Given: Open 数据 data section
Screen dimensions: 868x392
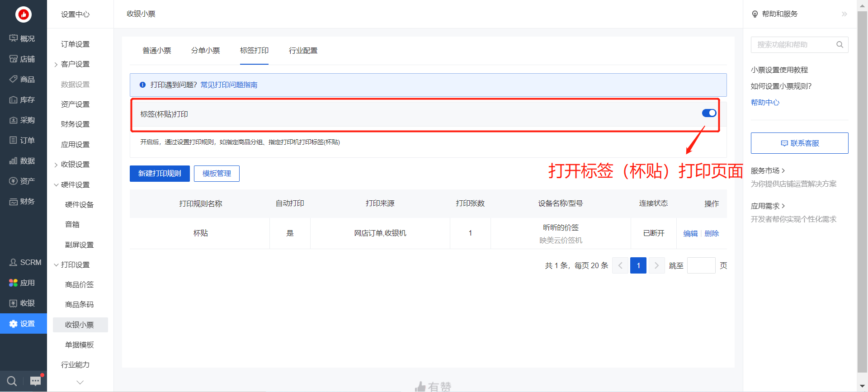Looking at the screenshot, I should (23, 161).
